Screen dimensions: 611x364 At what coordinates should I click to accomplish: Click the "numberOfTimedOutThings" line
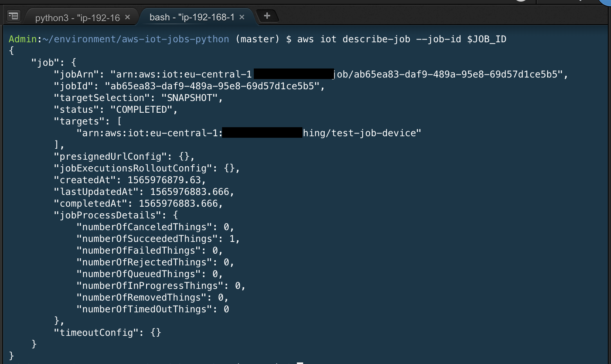(x=153, y=309)
